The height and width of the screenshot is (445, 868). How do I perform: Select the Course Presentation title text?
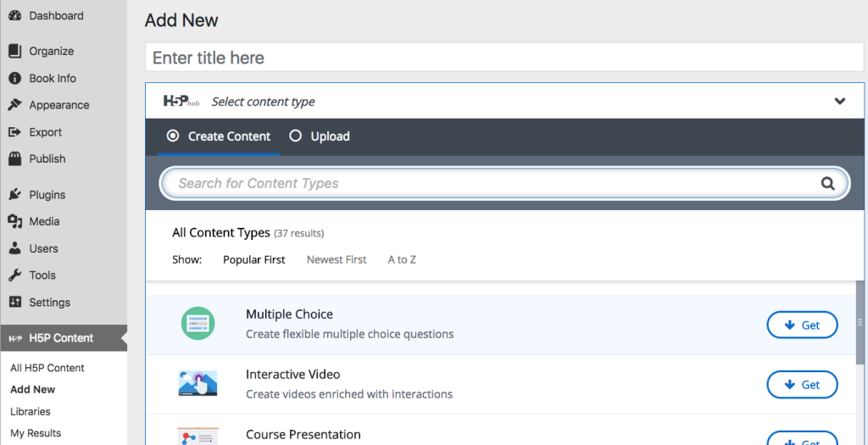point(303,435)
